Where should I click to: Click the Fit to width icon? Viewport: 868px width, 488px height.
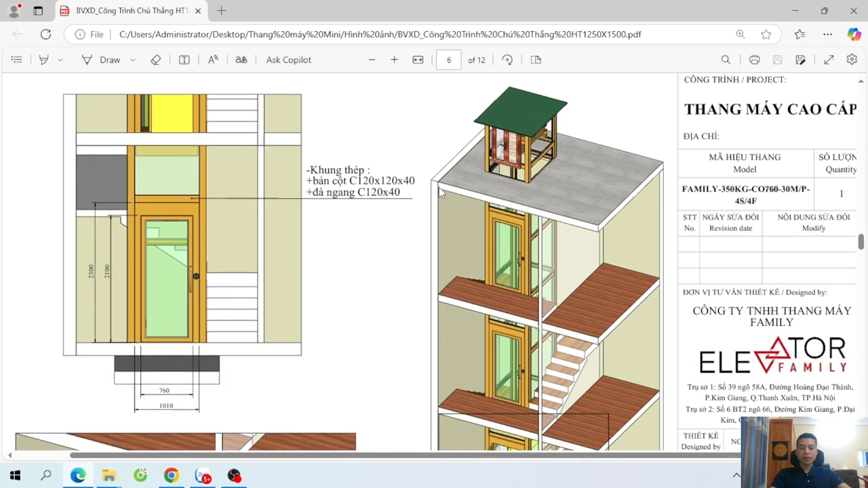click(x=418, y=60)
